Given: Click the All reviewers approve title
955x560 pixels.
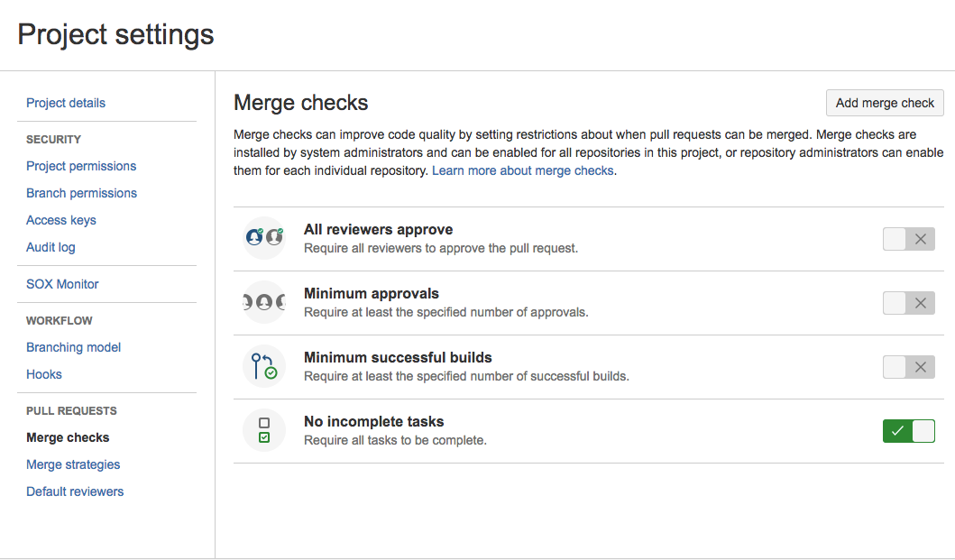Looking at the screenshot, I should pyautogui.click(x=378, y=230).
